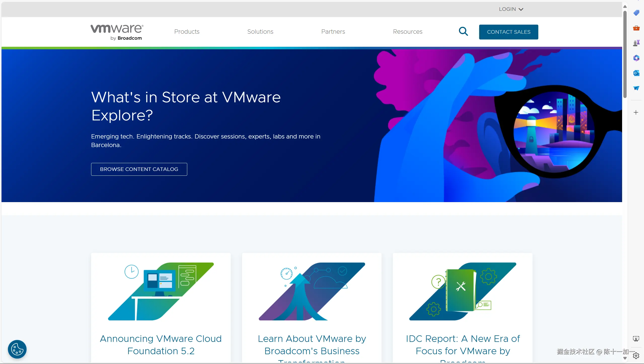Open sidebar settings via the gear icon

pyautogui.click(x=636, y=355)
